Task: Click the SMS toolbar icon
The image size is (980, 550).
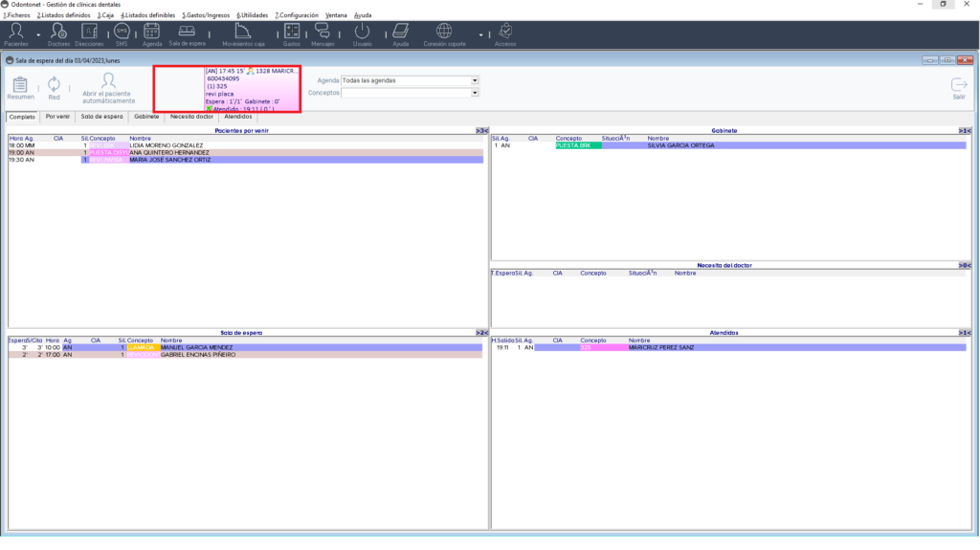Action: click(x=122, y=34)
